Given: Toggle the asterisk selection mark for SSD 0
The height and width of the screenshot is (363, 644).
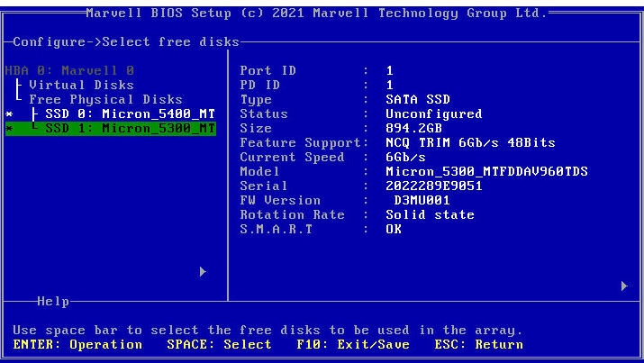Looking at the screenshot, I should [9, 114].
